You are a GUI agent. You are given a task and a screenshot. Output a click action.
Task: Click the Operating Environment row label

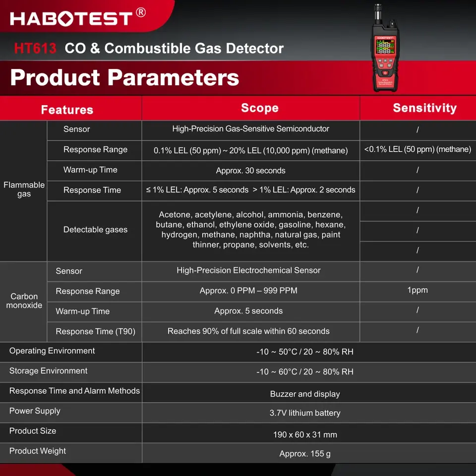tap(52, 351)
